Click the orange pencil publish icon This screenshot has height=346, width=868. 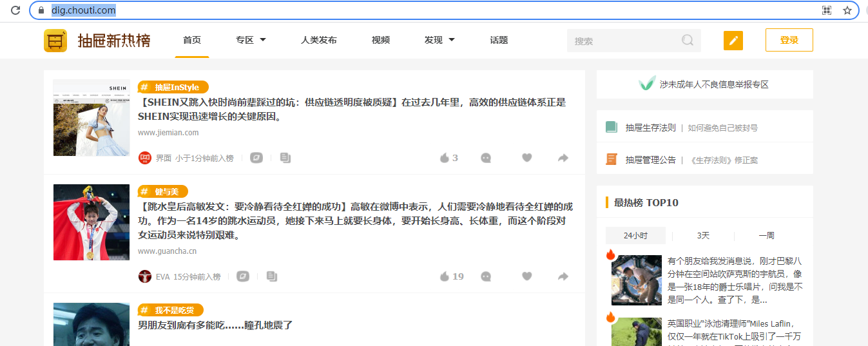pos(733,41)
